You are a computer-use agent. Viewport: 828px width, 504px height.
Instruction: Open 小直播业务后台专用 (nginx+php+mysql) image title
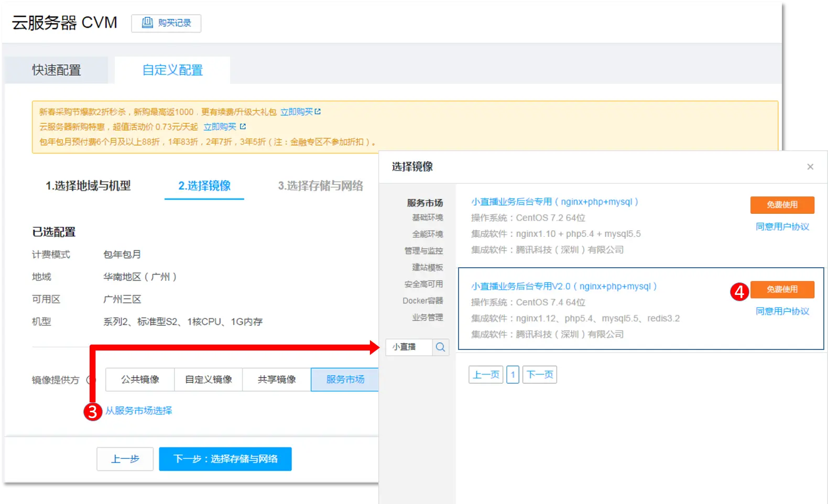click(x=554, y=202)
